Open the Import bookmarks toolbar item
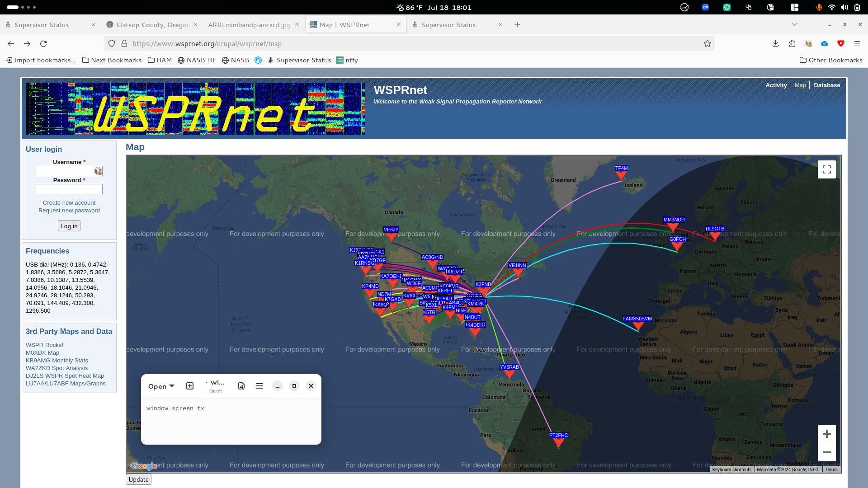Image resolution: width=868 pixels, height=488 pixels. coord(41,60)
